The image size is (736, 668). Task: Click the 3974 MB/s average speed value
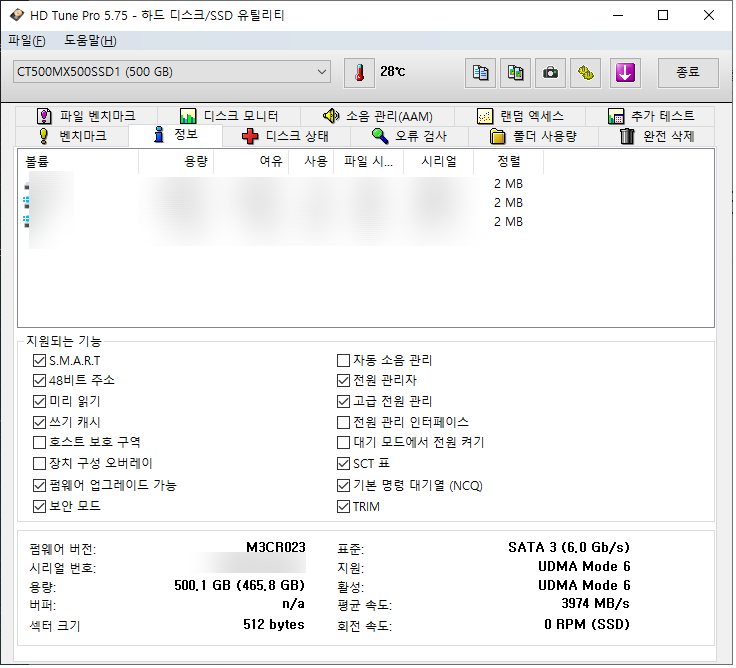coord(595,603)
